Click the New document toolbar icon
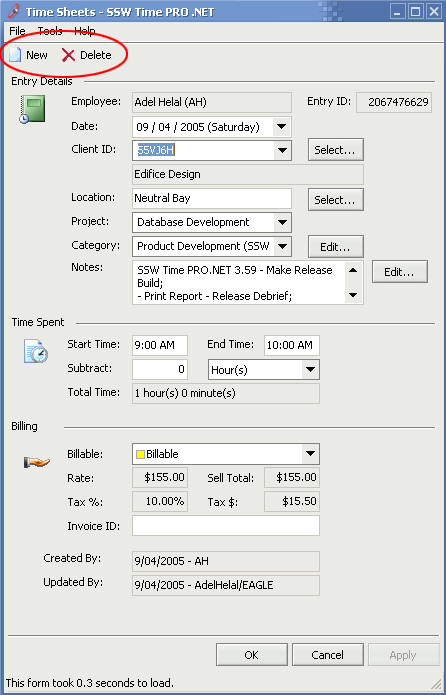This screenshot has width=446, height=695. click(15, 55)
